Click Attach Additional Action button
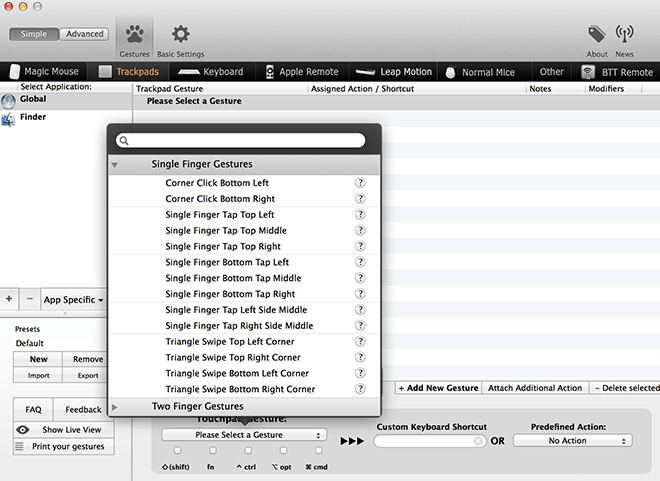Screen dimensions: 660x481 click(x=535, y=388)
